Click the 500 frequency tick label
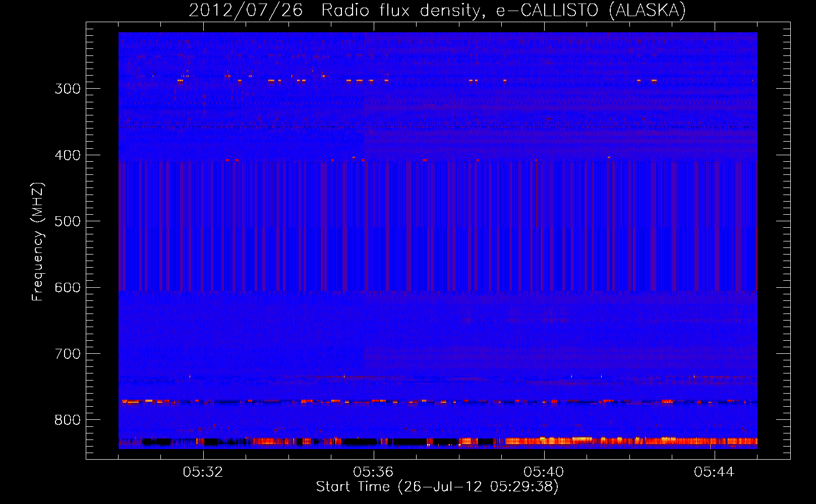816x504 pixels. [68, 221]
